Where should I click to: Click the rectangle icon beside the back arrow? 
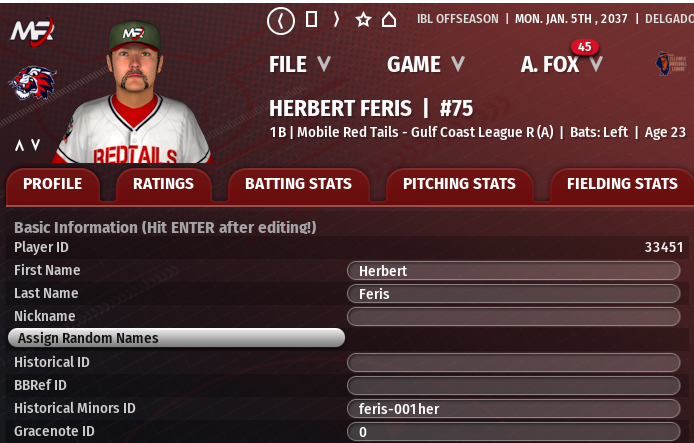tap(311, 19)
